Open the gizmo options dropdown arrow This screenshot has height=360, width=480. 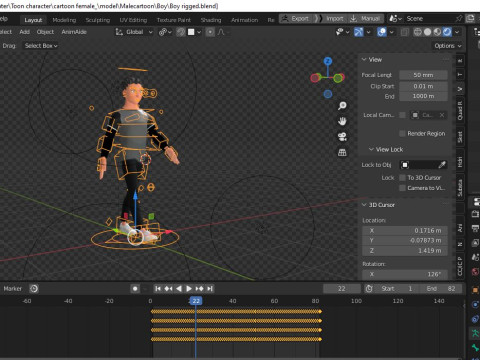368,32
